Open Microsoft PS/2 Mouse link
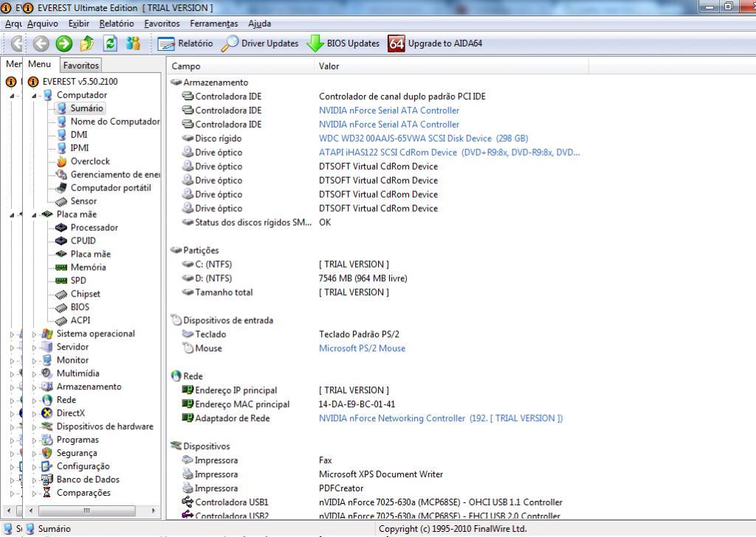The height and width of the screenshot is (537, 756). click(x=362, y=348)
